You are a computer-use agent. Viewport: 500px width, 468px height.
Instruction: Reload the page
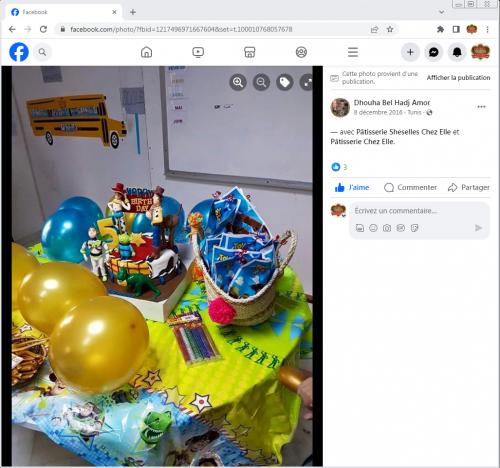coord(43,29)
